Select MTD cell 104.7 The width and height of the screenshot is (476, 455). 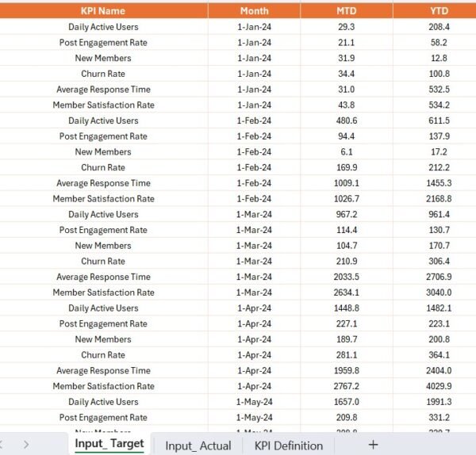pyautogui.click(x=347, y=246)
